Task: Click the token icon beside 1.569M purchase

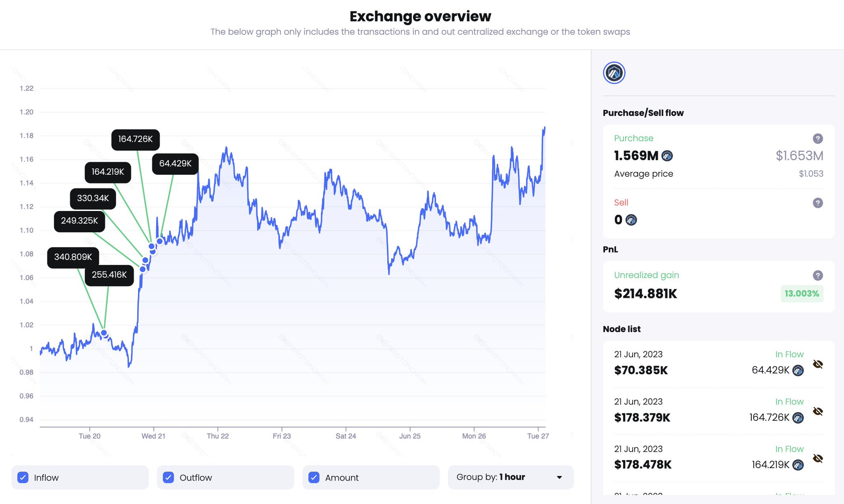Action: coord(667,156)
